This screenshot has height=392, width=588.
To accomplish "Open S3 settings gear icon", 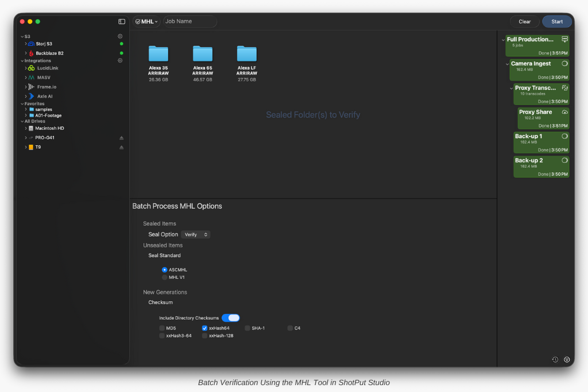I will pyautogui.click(x=120, y=36).
